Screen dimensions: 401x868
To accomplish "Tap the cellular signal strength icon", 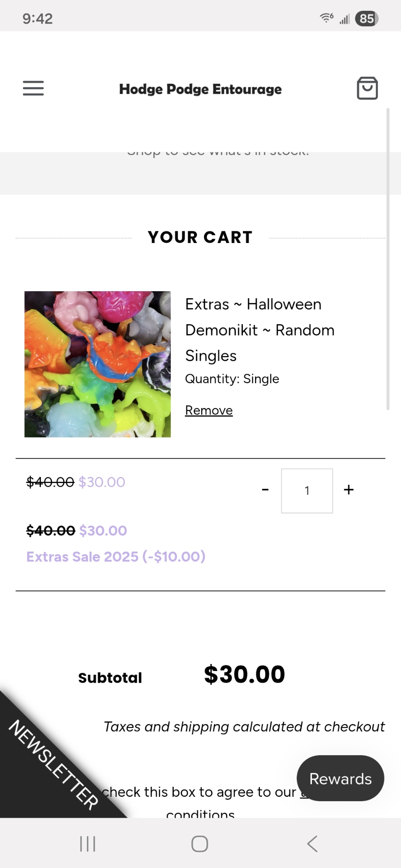I will point(345,19).
